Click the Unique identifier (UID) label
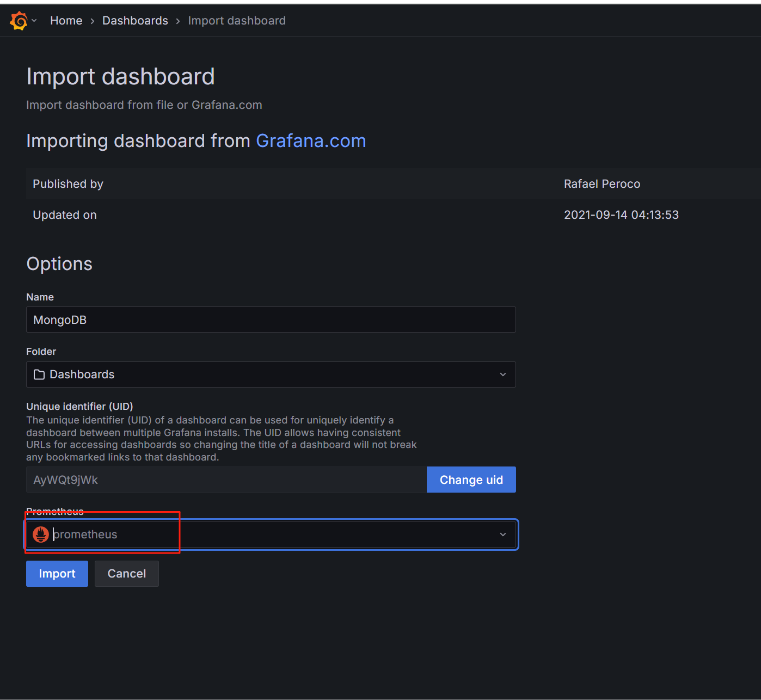Image resolution: width=761 pixels, height=700 pixels. coord(79,406)
